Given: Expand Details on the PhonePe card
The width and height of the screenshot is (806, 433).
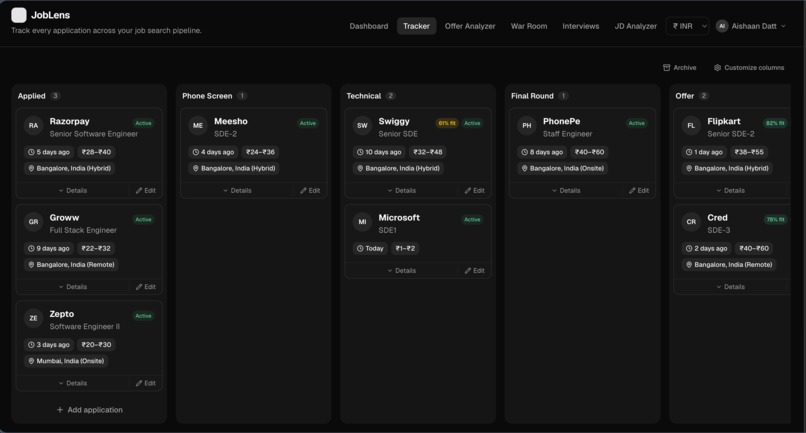Looking at the screenshot, I should click(x=566, y=190).
